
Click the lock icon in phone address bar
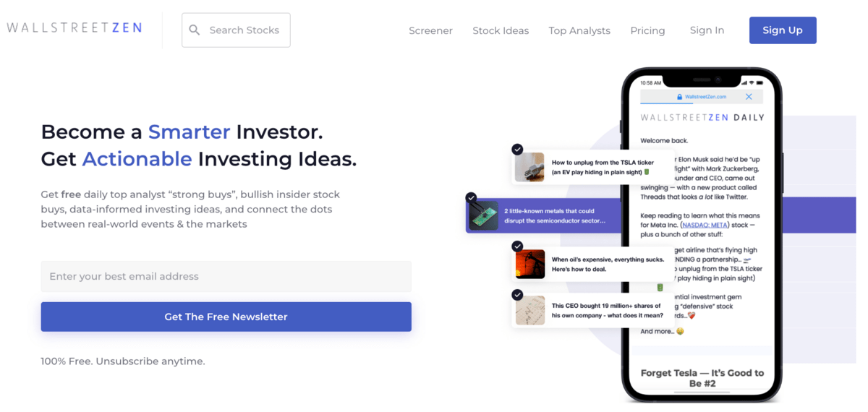click(680, 97)
